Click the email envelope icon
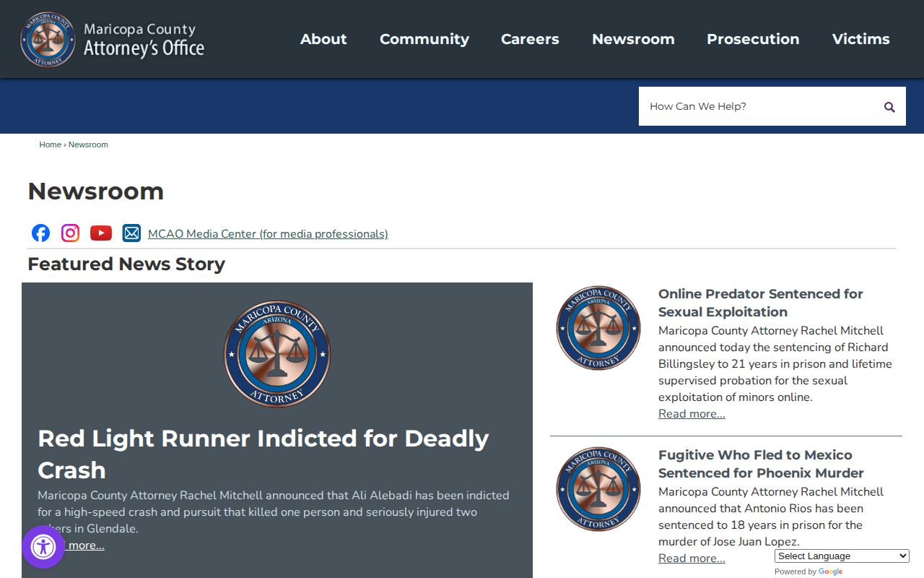924x578 pixels. [x=131, y=233]
